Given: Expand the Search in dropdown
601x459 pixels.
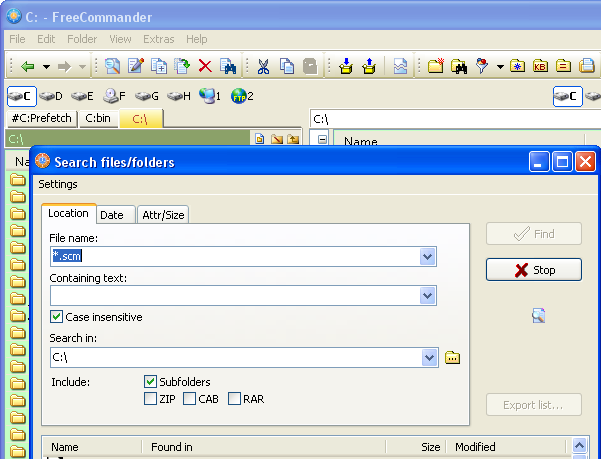Looking at the screenshot, I should point(429,357).
